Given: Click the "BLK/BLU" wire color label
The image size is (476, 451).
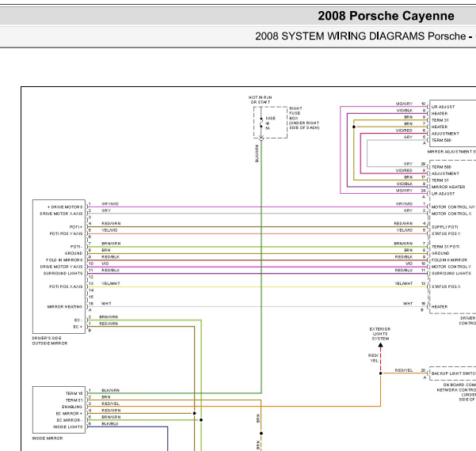Looking at the screenshot, I should 110,424.
